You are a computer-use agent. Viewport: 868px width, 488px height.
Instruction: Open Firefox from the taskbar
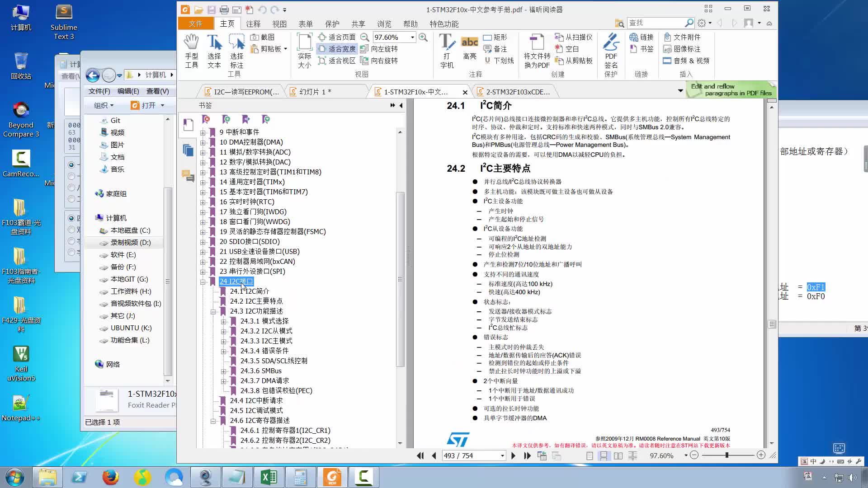tap(110, 477)
